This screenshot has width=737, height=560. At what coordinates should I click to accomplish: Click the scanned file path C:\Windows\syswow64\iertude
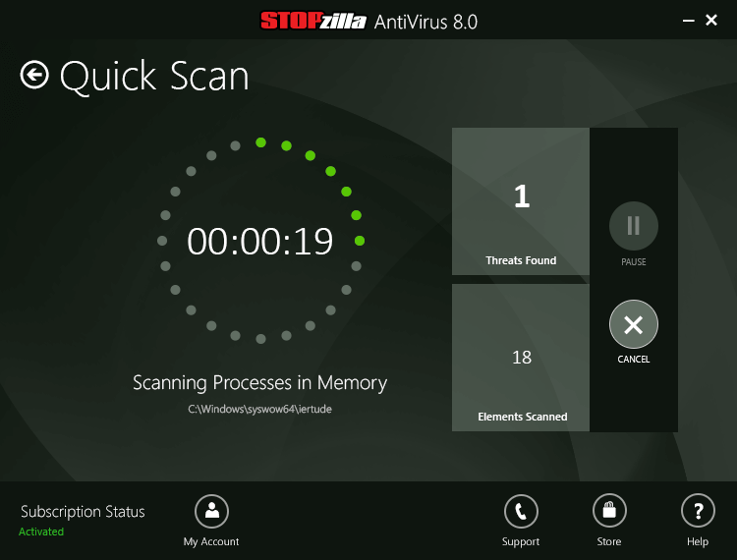click(x=260, y=410)
